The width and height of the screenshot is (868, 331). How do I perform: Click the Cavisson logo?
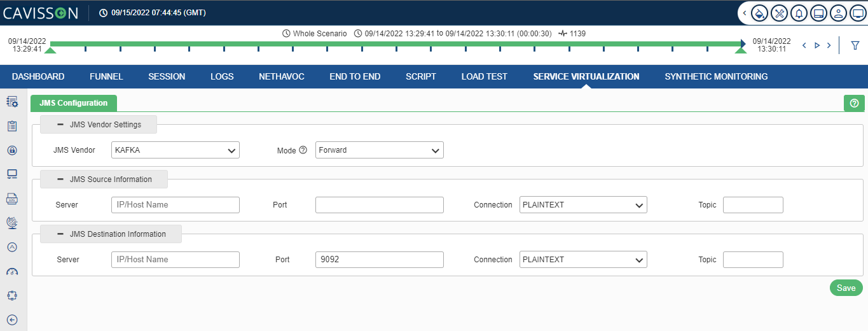coord(41,13)
